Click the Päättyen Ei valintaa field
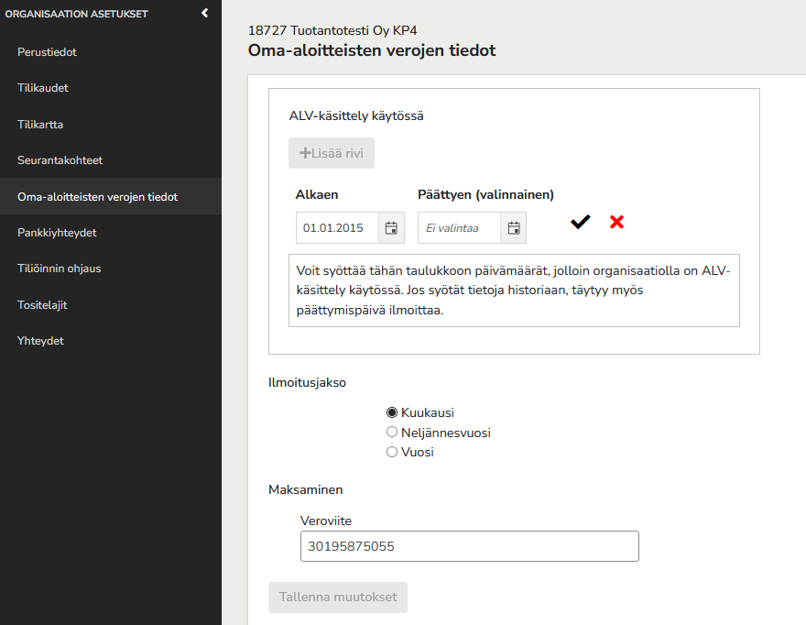 tap(460, 228)
